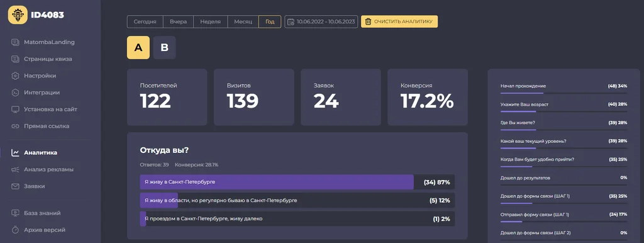Viewport: 644px width, 243px height.
Task: Click the Matomba logo icon
Action: click(x=18, y=15)
